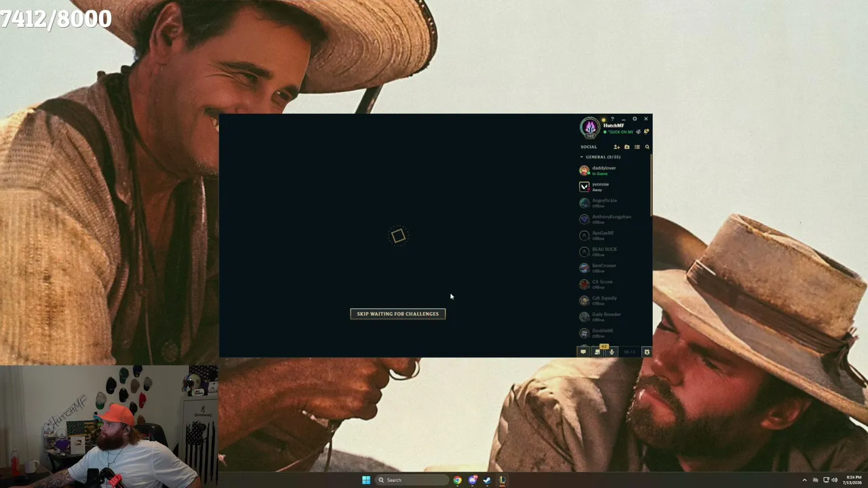
Task: Select friend daddylover
Action: [614, 170]
